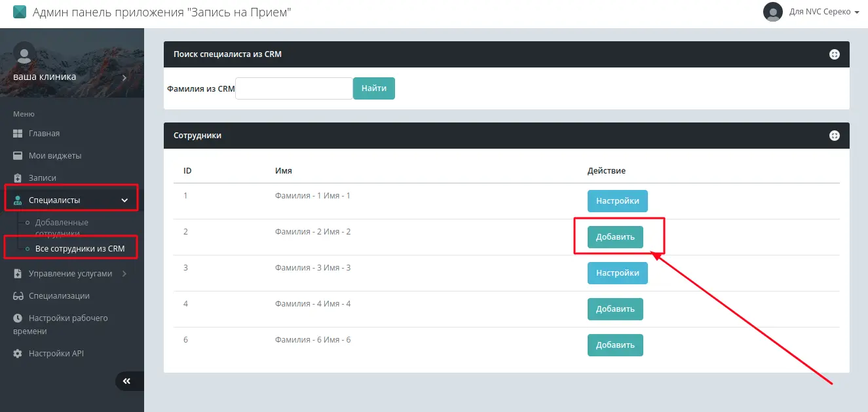
Task: Collapse the Специалисты submenu
Action: (x=124, y=200)
